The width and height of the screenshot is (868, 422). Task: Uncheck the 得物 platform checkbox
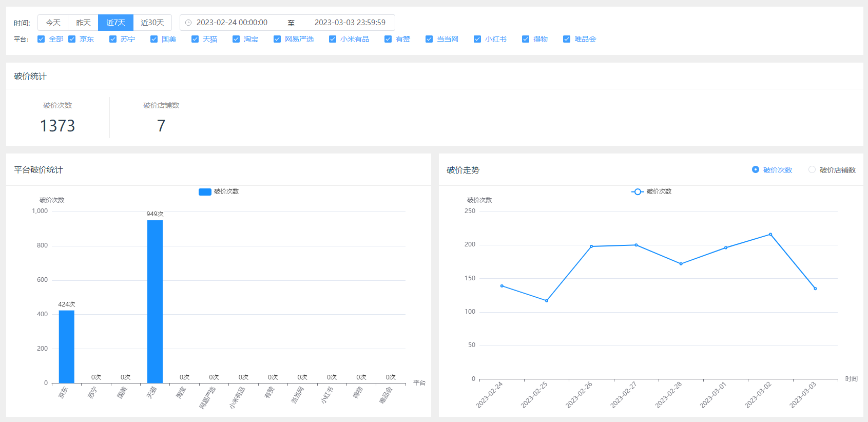coord(526,39)
